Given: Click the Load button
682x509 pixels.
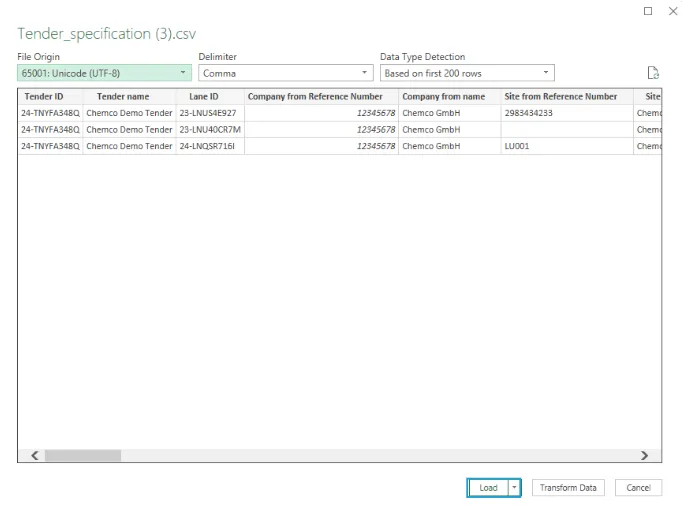Looking at the screenshot, I should click(488, 488).
